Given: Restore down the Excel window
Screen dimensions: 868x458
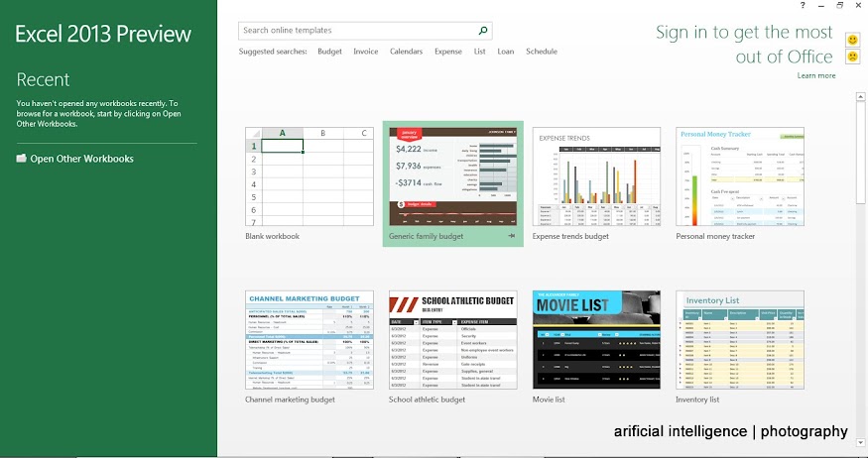Looking at the screenshot, I should [840, 5].
